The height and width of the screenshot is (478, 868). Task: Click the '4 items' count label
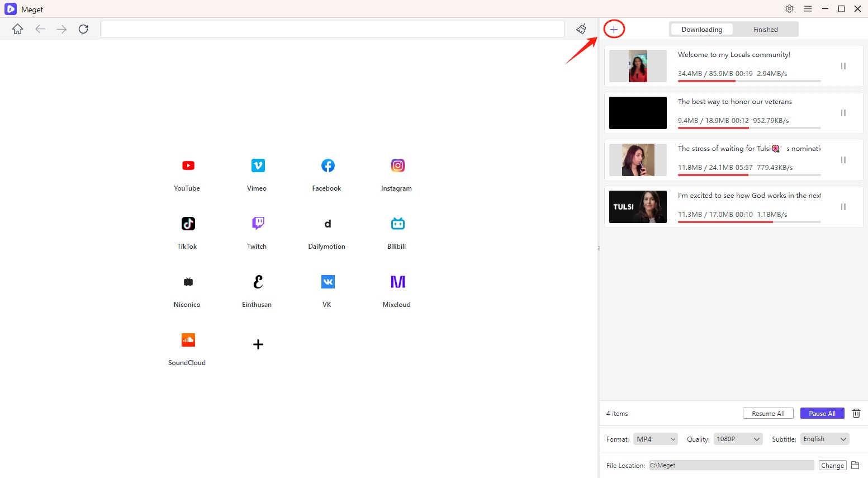coord(617,414)
